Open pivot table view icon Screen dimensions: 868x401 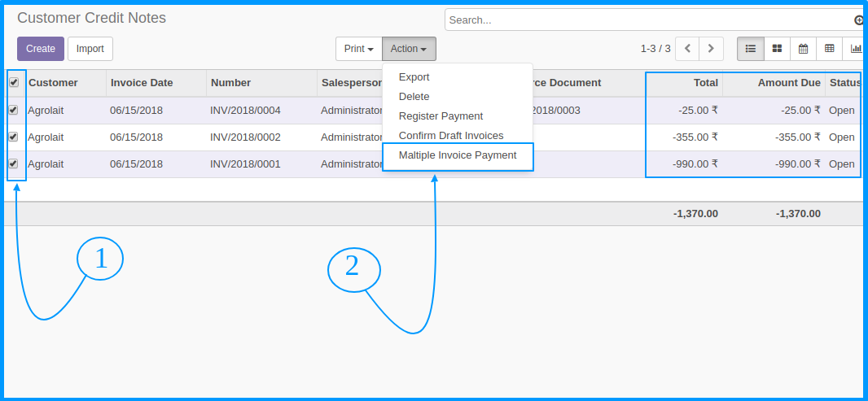(x=829, y=49)
